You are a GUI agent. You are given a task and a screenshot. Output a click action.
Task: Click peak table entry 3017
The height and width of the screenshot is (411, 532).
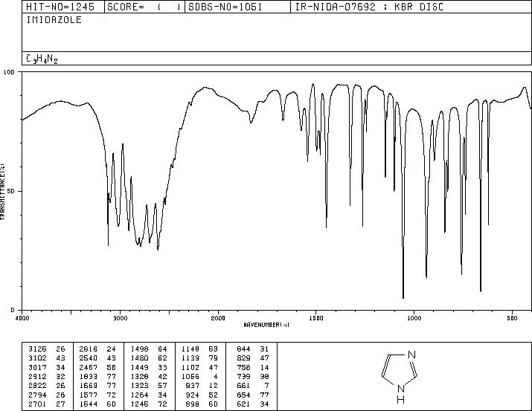pos(37,367)
